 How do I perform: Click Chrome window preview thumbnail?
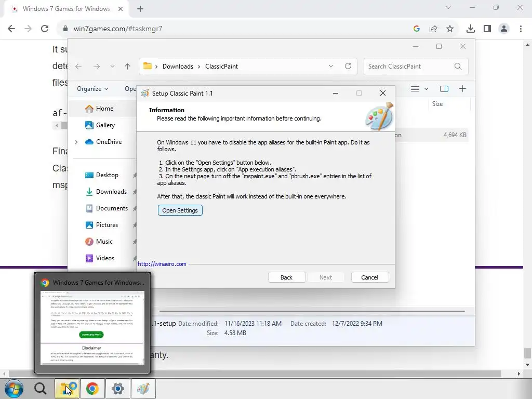point(92,328)
